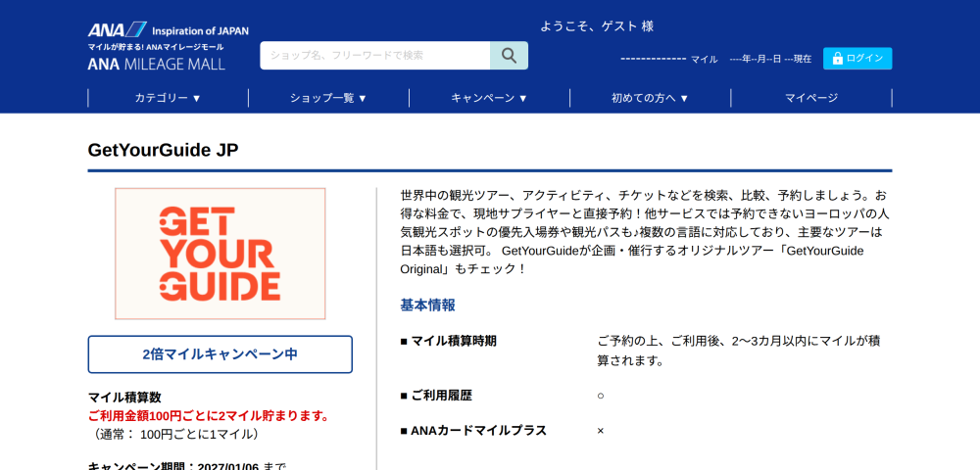Image resolution: width=980 pixels, height=470 pixels.
Task: Click the GetYourGuide JP page heading
Action: 163,151
